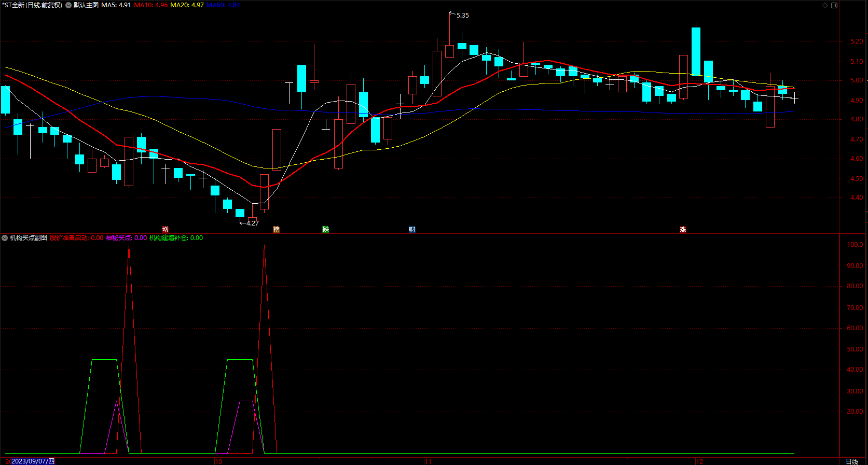Click the 4.40 price axis label
The height and width of the screenshot is (465, 868).
[x=857, y=198]
